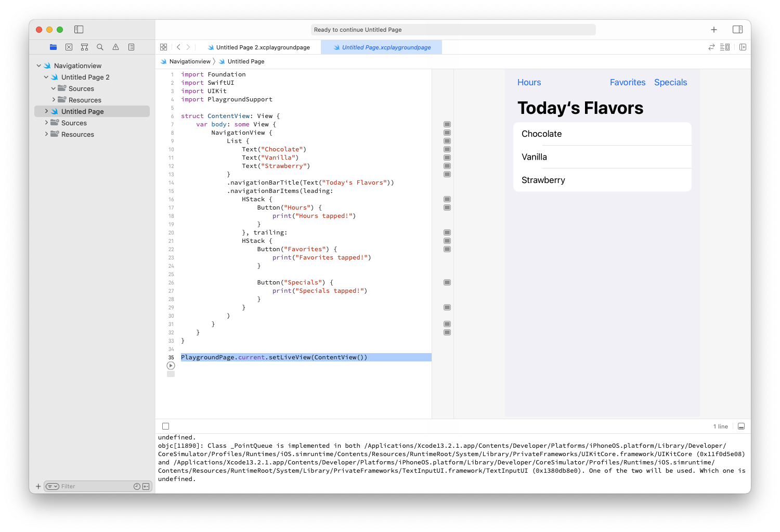This screenshot has height=532, width=780.
Task: Collapse the Navigationview root in navigator
Action: pyautogui.click(x=39, y=66)
